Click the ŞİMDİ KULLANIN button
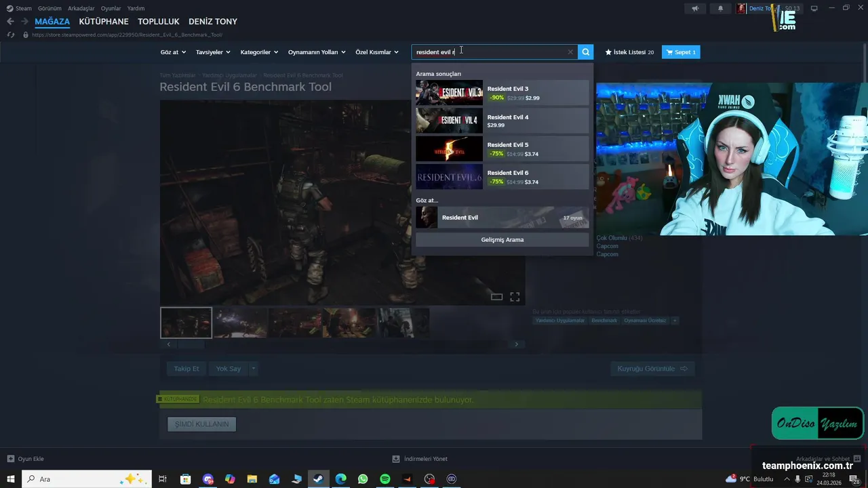 coord(202,424)
